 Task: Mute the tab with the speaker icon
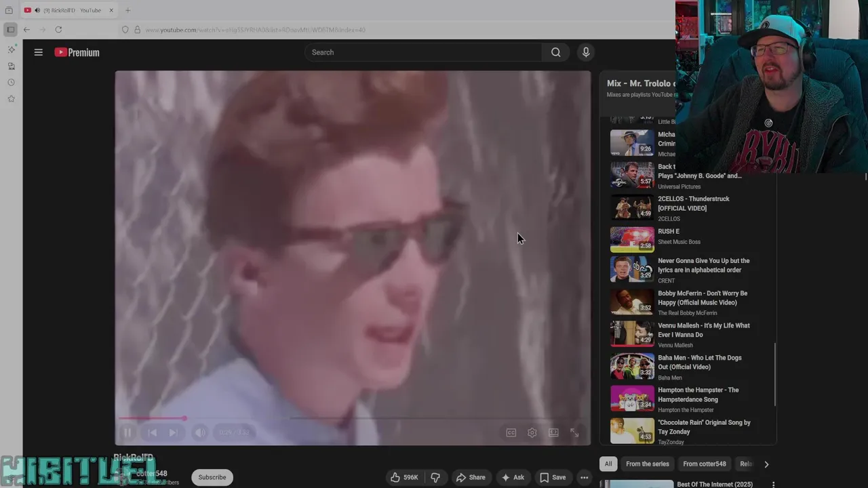37,10
